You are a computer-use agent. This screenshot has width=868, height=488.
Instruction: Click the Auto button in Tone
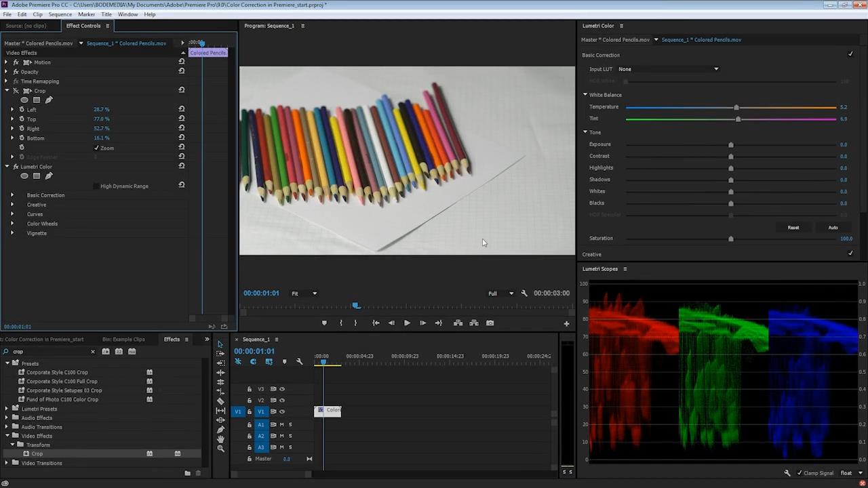833,228
